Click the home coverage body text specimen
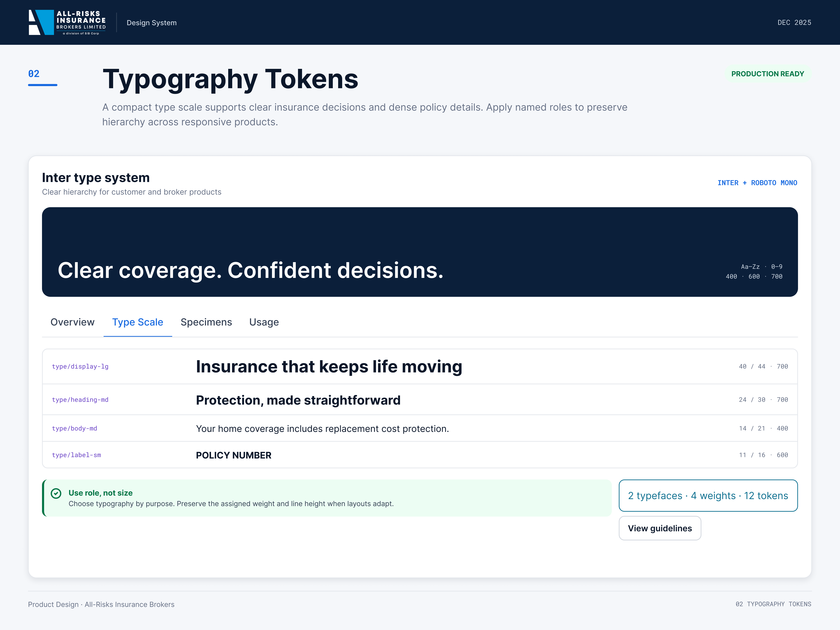 pos(322,429)
